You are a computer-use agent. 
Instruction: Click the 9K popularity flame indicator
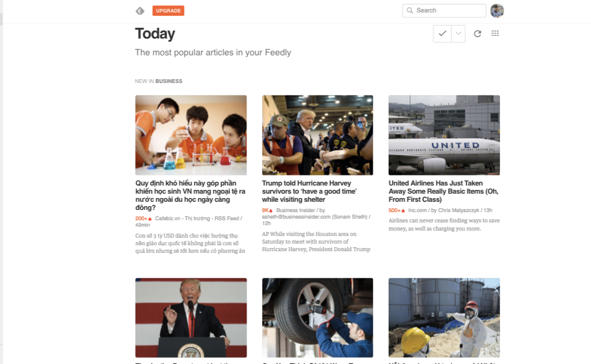tap(267, 210)
